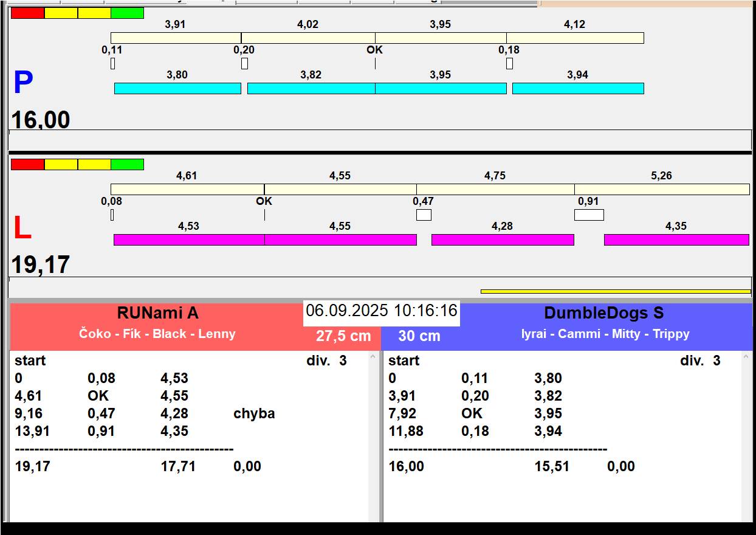Click the yellow progress bar in lane L
This screenshot has height=535, width=756.
pos(615,291)
